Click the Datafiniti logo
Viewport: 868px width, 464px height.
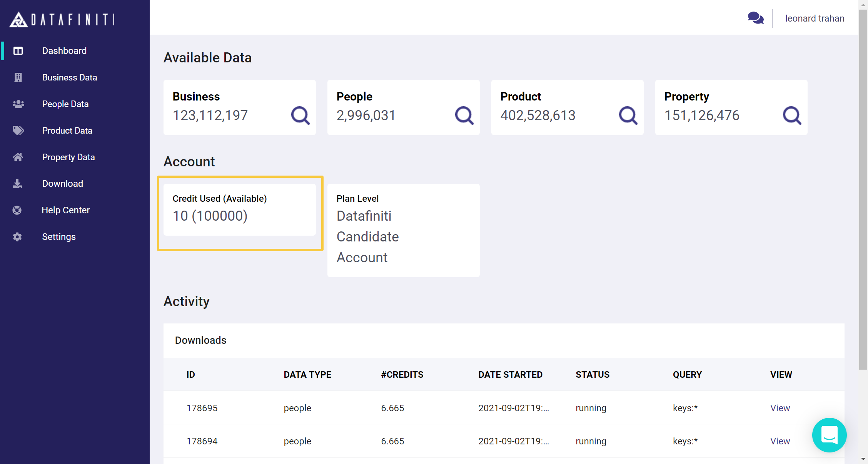(62, 19)
